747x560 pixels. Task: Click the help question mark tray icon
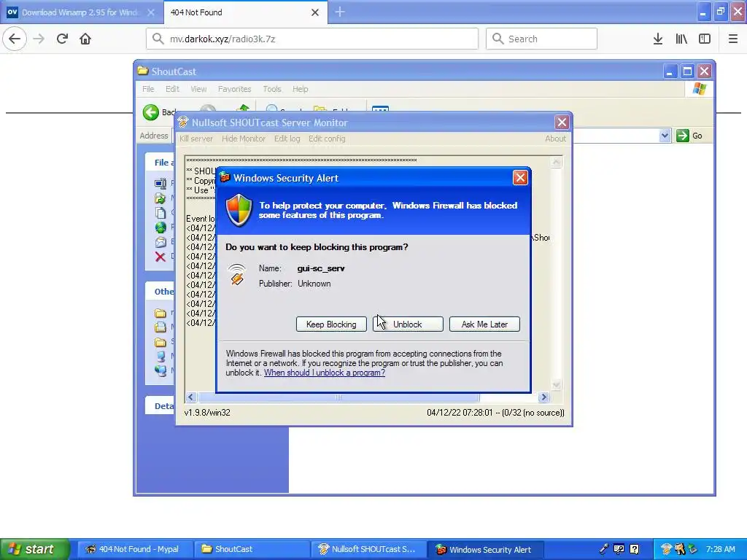point(635,549)
